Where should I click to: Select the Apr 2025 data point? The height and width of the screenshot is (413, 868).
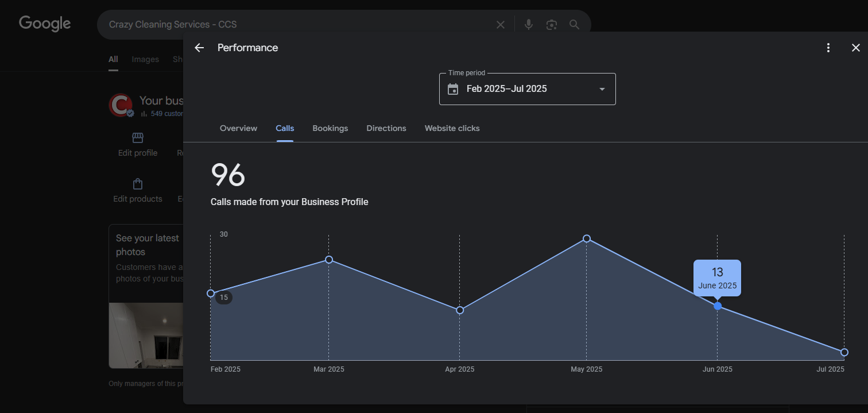460,310
